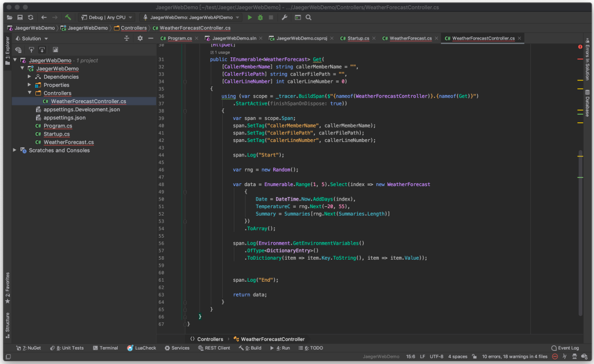Open Debug Any CPU configuration dropdown
The image size is (594, 364).
pyautogui.click(x=107, y=17)
